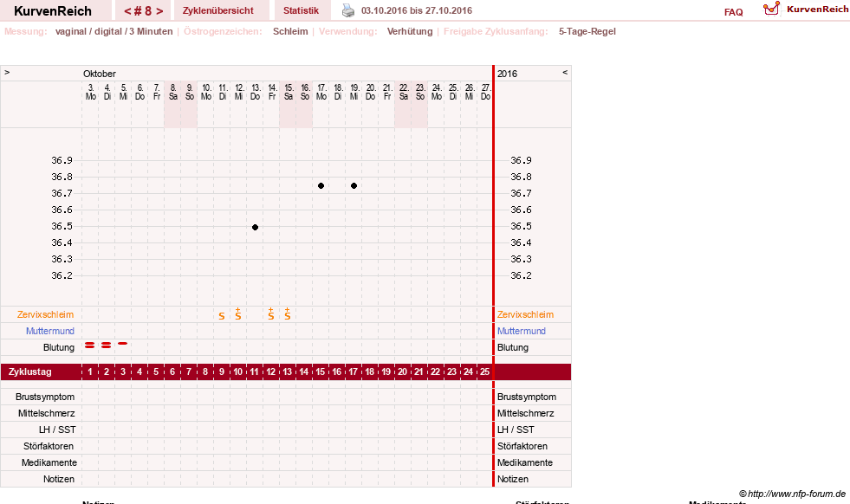Screen dimensions: 850x504
Task: Click the KurvenReich link at top right
Action: click(817, 10)
